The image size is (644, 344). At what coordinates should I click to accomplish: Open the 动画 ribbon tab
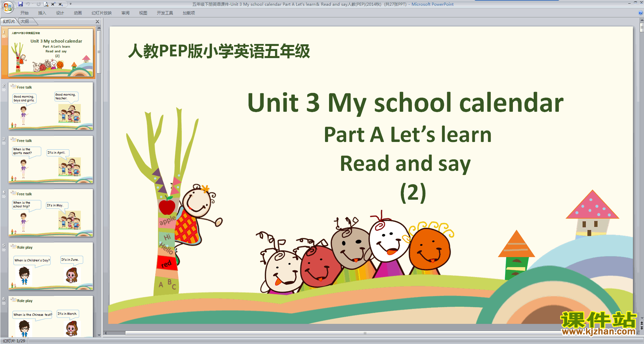point(78,13)
